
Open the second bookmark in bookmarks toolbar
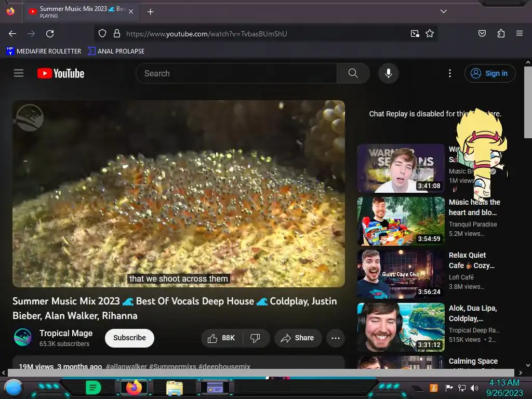[x=116, y=51]
